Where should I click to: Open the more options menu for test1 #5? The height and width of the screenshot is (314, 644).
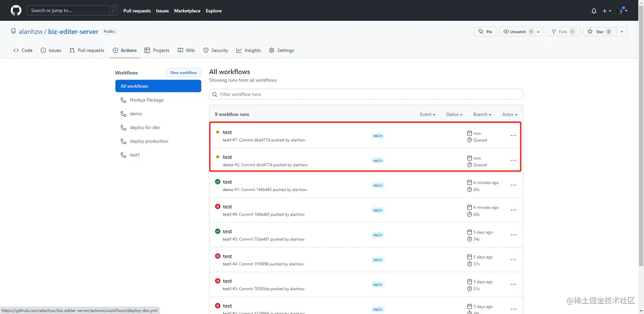tap(513, 235)
